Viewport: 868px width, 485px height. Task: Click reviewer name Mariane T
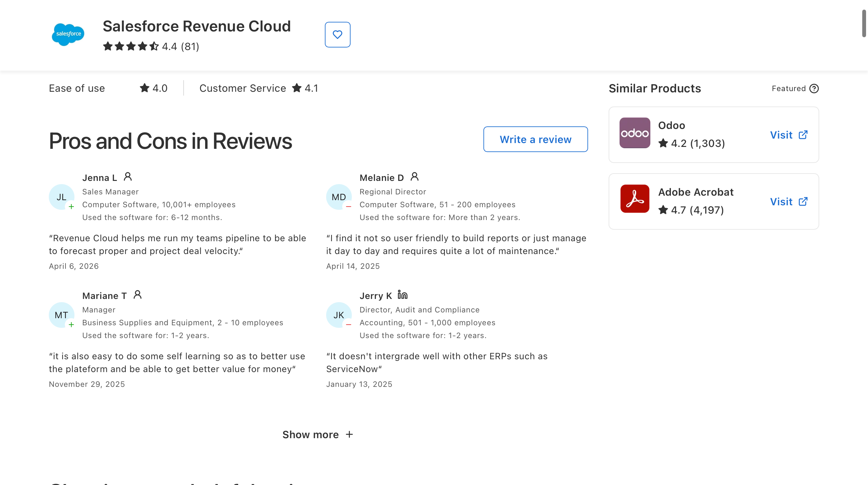pyautogui.click(x=104, y=296)
